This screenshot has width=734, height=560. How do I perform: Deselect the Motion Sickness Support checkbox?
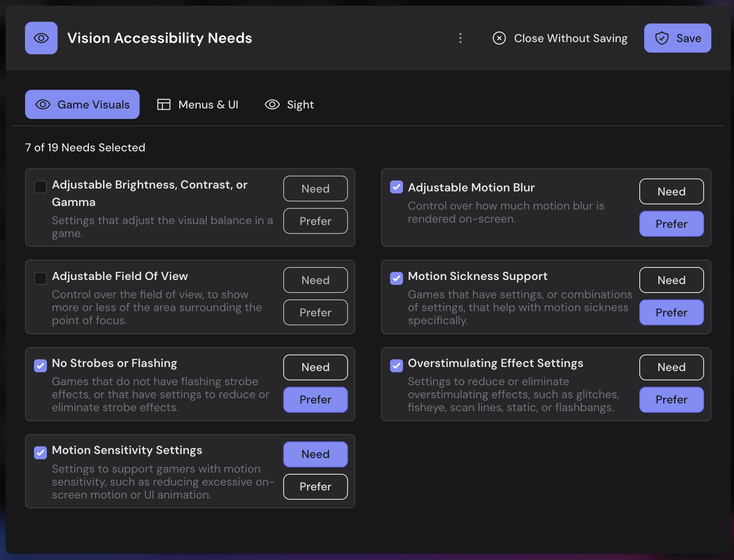[397, 278]
